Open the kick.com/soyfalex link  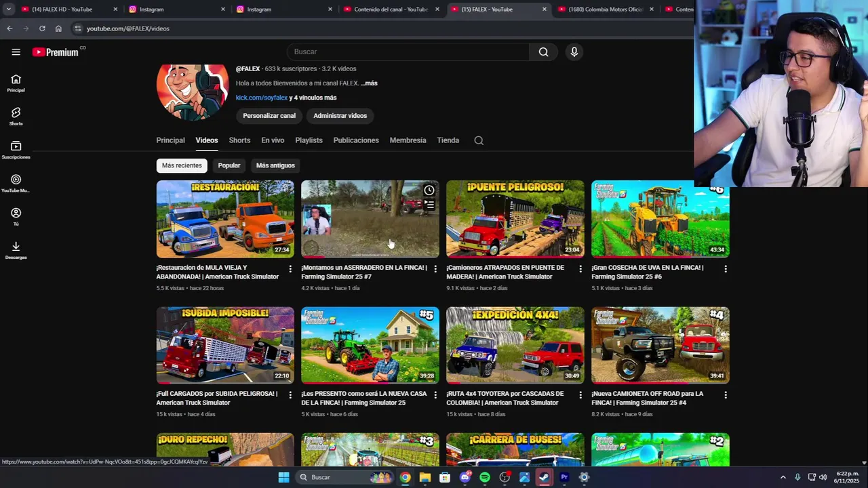[262, 98]
